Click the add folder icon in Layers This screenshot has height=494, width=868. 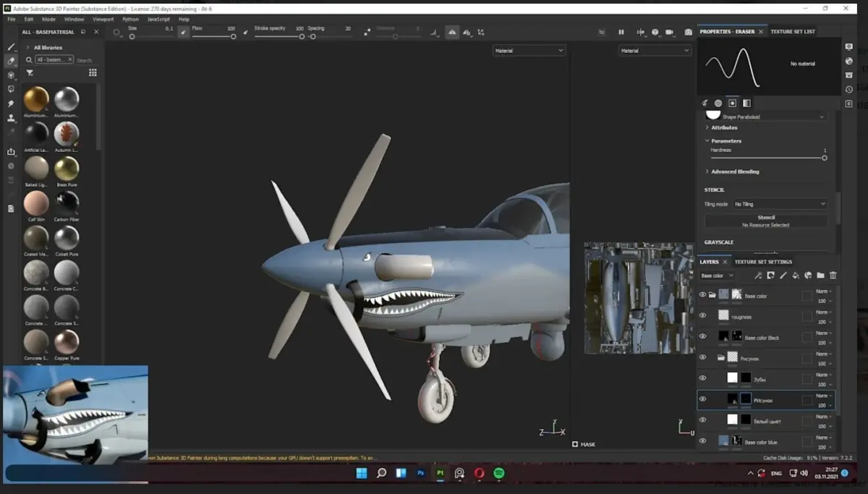click(820, 276)
